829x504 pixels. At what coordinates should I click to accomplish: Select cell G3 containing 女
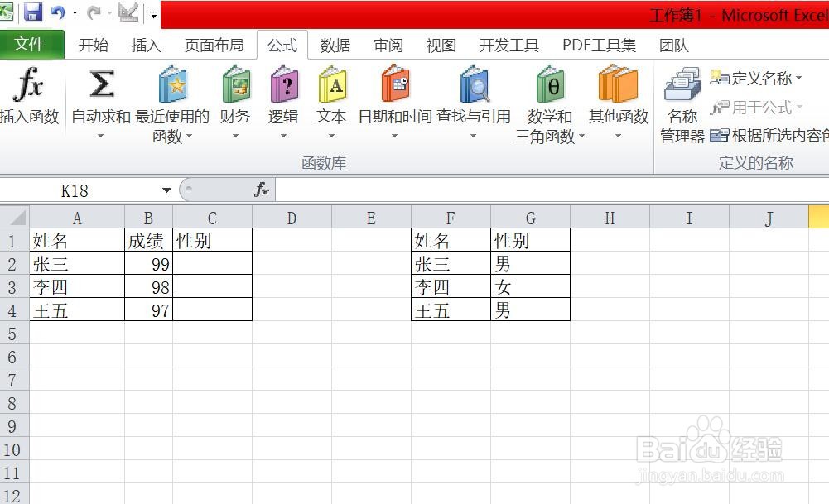click(x=530, y=287)
